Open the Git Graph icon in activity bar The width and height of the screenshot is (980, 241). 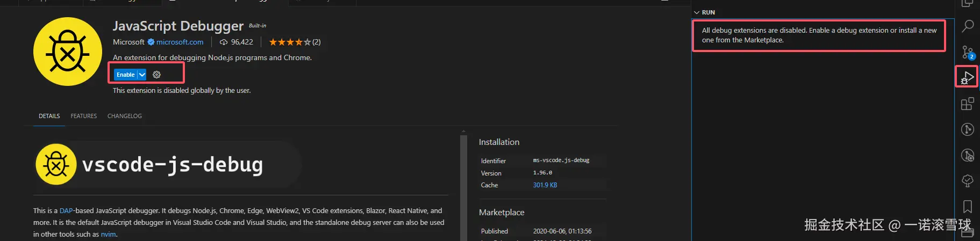(x=968, y=129)
